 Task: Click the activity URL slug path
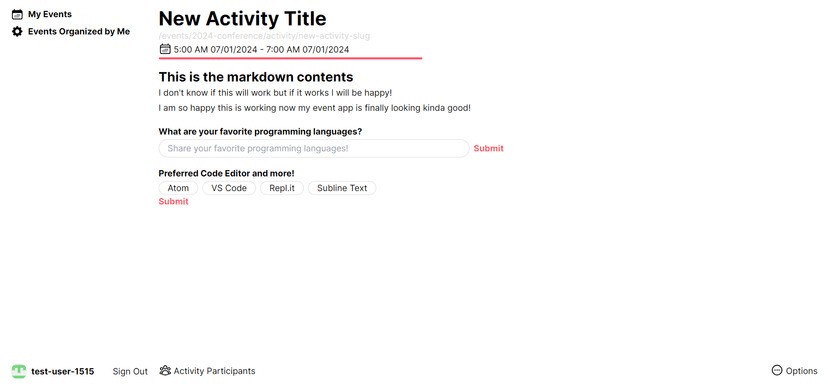pos(264,36)
